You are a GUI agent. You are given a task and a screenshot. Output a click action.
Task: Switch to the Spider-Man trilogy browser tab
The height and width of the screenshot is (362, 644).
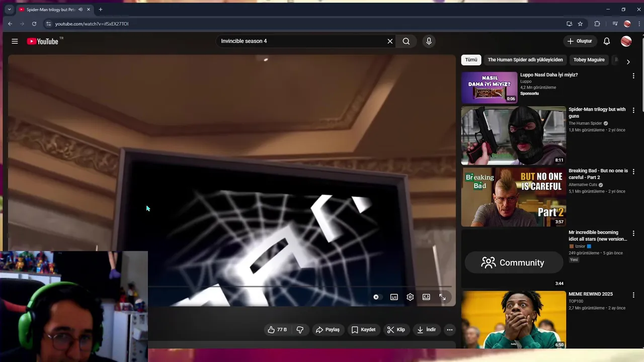(50, 10)
